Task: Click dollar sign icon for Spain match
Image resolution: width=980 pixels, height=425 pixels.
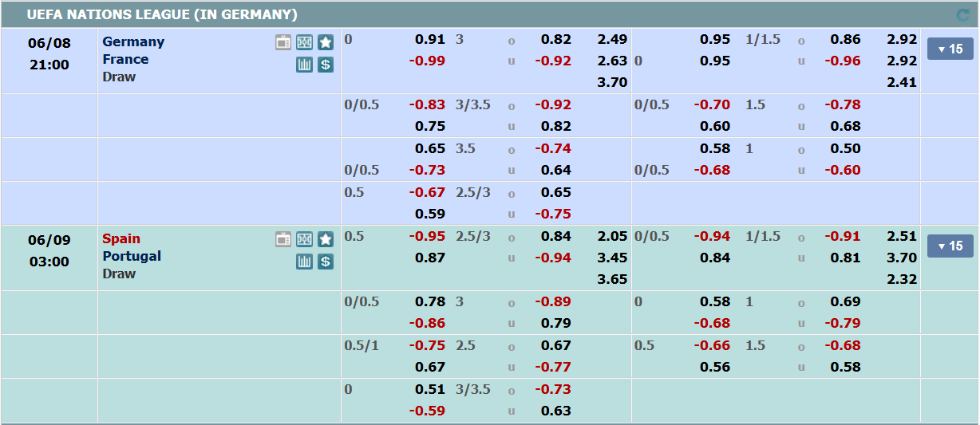Action: point(325,262)
